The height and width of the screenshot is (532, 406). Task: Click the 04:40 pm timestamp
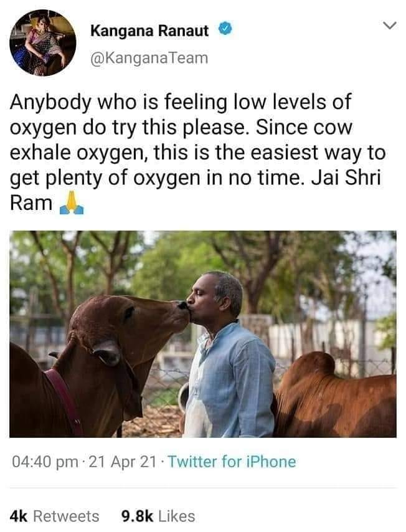(x=45, y=462)
